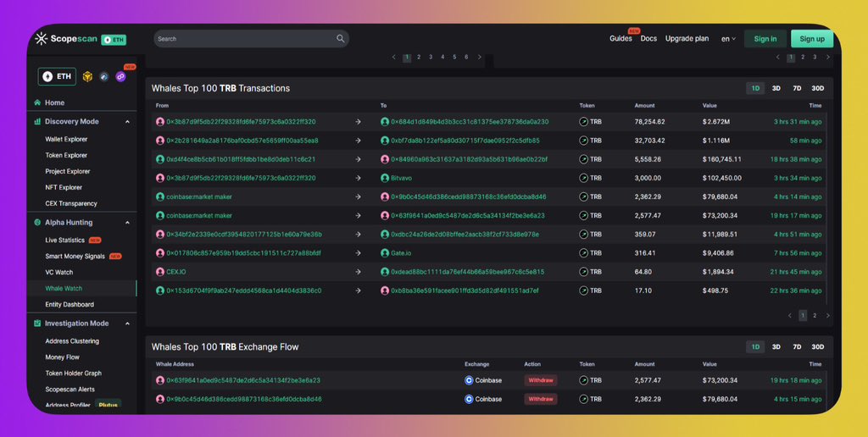The height and width of the screenshot is (437, 868).
Task: Open Wallet Explorer in sidebar
Action: click(x=66, y=140)
